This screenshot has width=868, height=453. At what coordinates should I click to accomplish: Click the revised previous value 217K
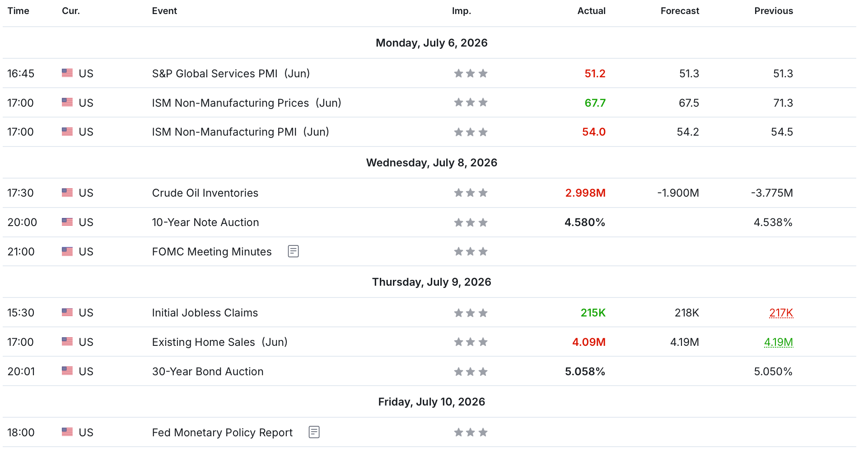coord(781,313)
